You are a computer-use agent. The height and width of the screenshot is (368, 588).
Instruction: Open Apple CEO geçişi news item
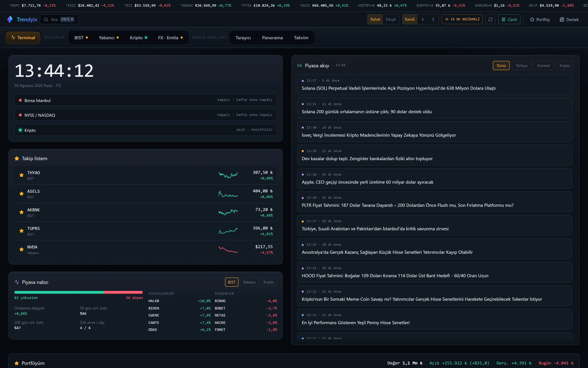tap(435, 178)
